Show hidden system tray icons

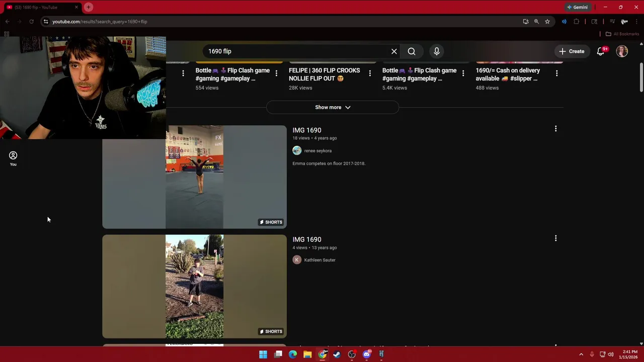pos(581,354)
